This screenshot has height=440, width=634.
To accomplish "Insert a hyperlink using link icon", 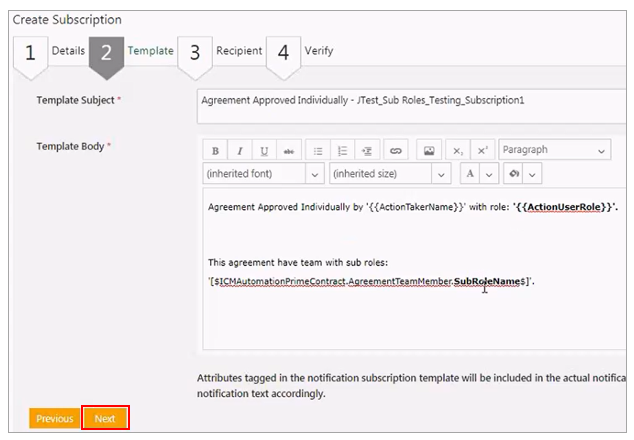I will tap(395, 151).
